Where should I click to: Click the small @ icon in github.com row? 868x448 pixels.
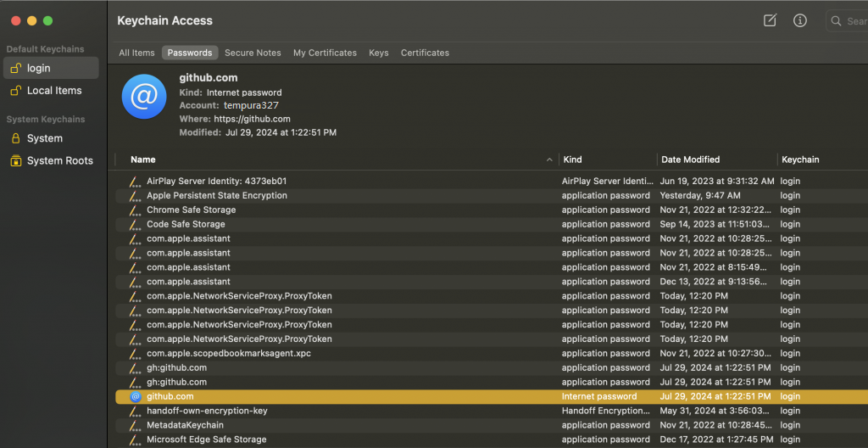click(x=135, y=396)
